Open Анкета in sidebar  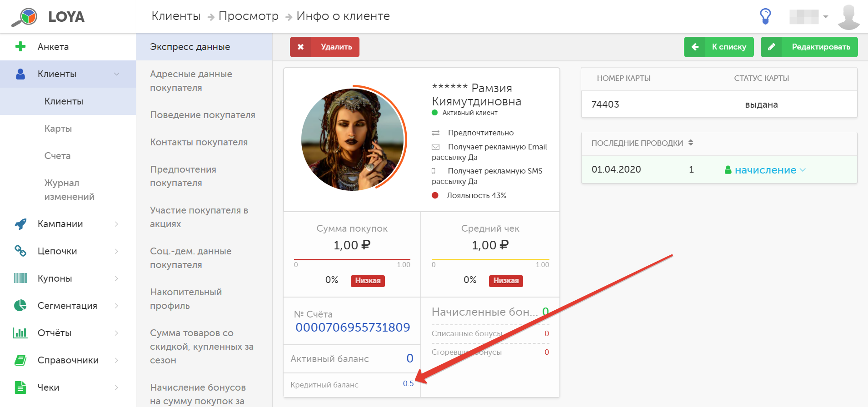click(68, 47)
